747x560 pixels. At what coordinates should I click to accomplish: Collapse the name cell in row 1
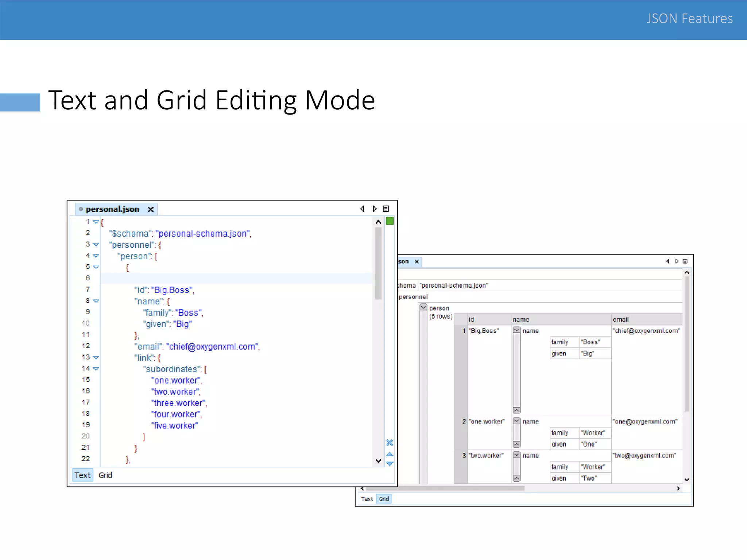(516, 330)
